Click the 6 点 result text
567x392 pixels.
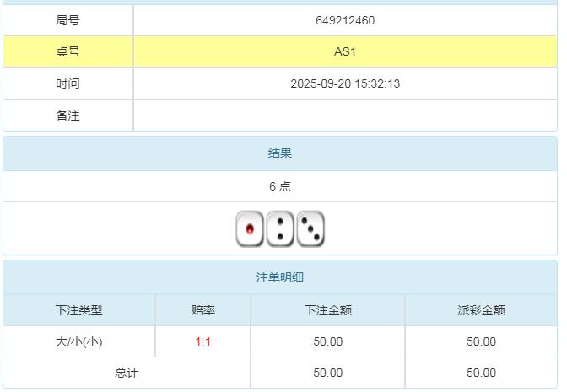[280, 186]
